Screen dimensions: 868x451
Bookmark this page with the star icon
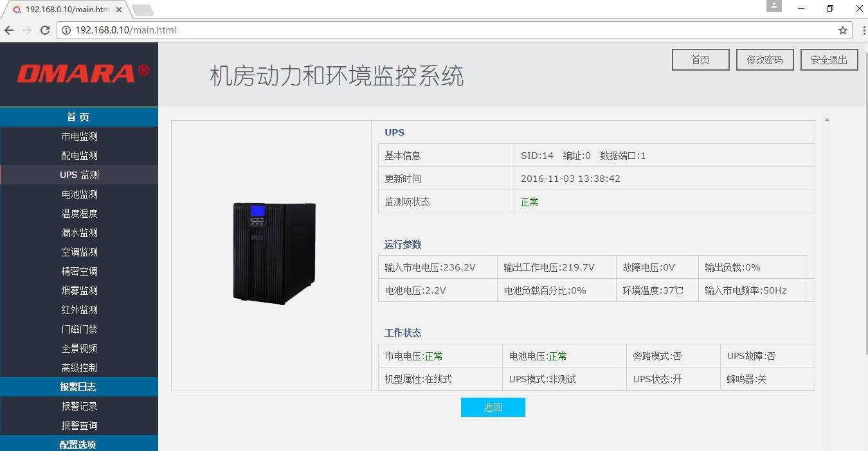coord(842,30)
